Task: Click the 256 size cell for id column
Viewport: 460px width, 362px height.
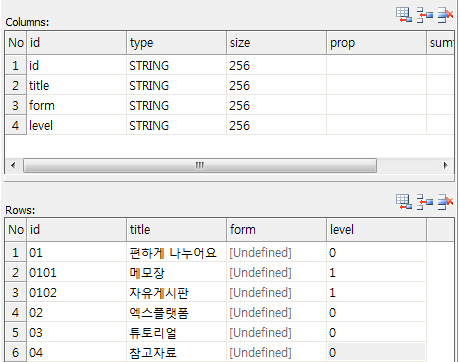Action: pos(276,65)
